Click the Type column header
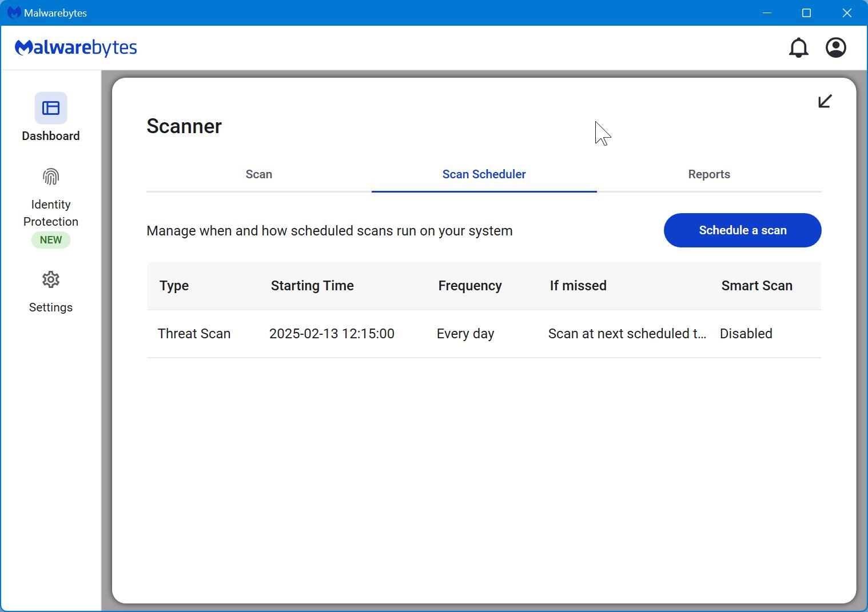 pos(174,286)
